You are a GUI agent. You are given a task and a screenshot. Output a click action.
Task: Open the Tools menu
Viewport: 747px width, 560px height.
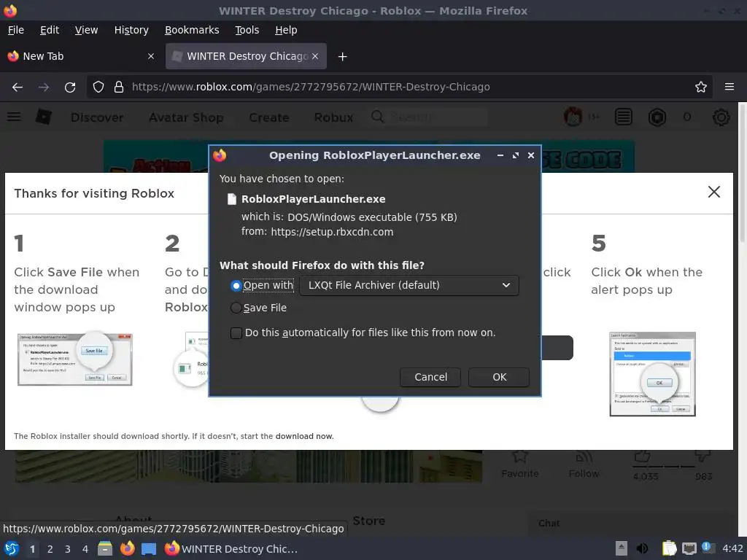pyautogui.click(x=247, y=30)
